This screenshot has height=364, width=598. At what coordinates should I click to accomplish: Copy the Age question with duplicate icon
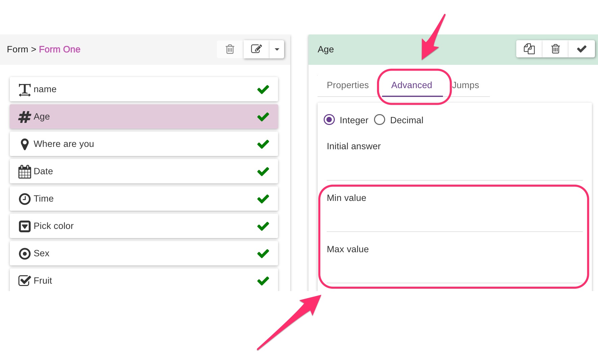tap(529, 49)
